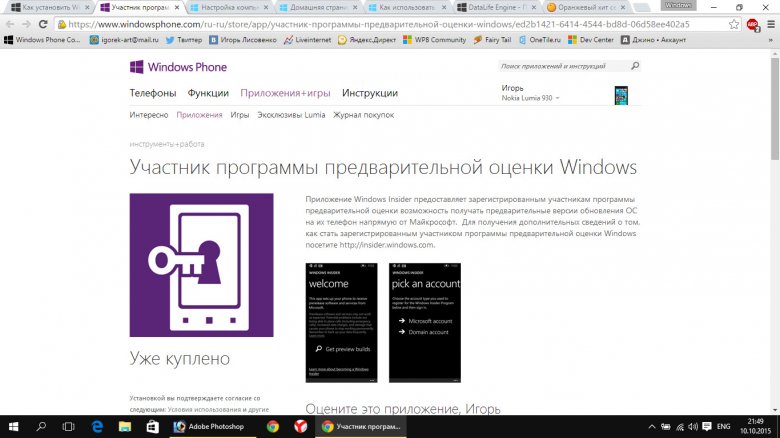Click the search magnifier icon on the site
This screenshot has width=780, height=438.
coord(635,66)
